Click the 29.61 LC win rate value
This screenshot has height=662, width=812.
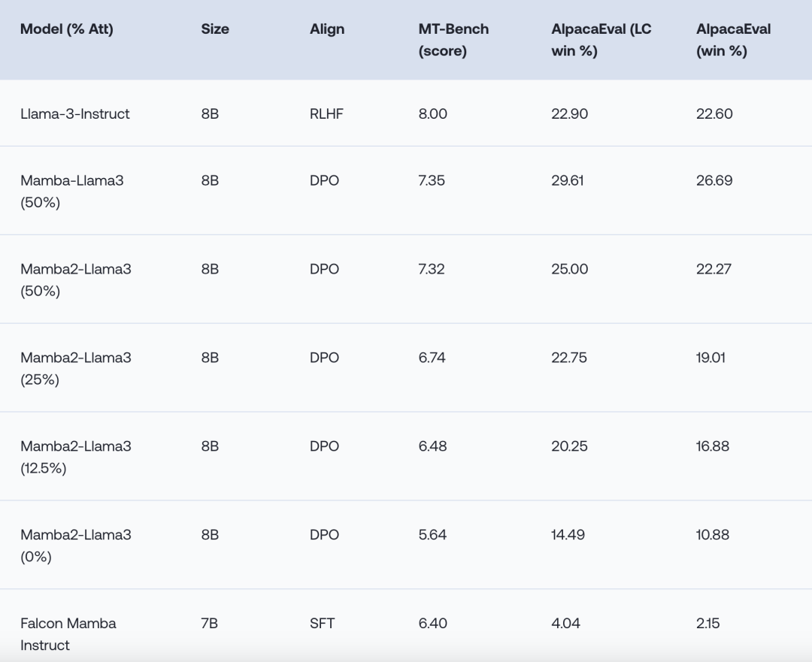tap(568, 180)
